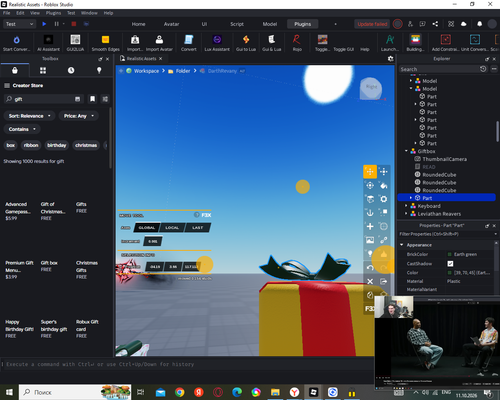Image resolution: width=500 pixels, height=400 pixels.
Task: Click the Color property green swatch
Action: (449, 273)
